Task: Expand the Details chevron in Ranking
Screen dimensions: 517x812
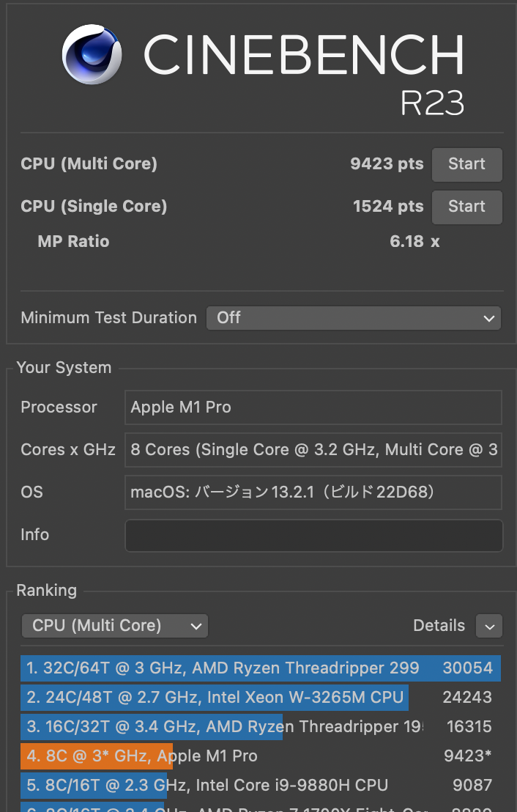Action: 488,626
